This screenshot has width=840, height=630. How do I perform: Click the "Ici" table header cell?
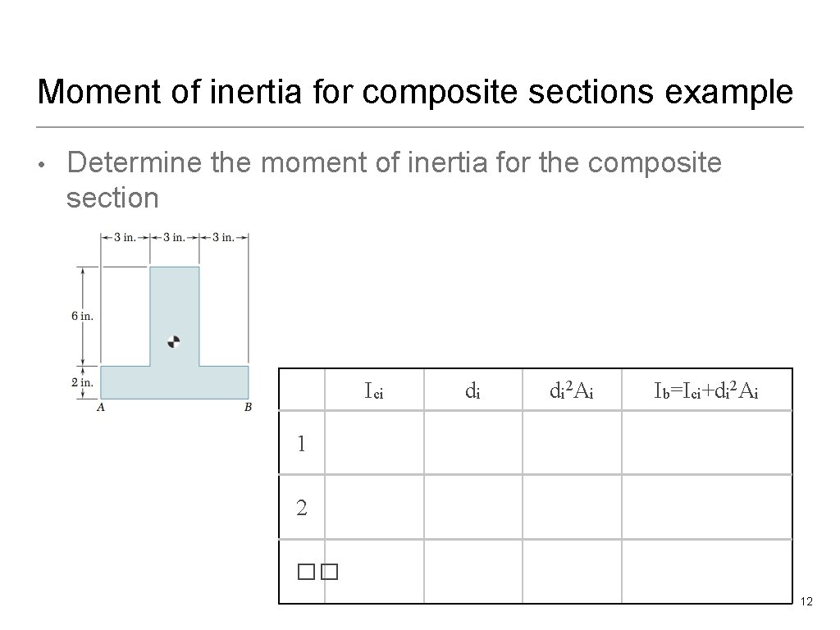click(x=374, y=391)
